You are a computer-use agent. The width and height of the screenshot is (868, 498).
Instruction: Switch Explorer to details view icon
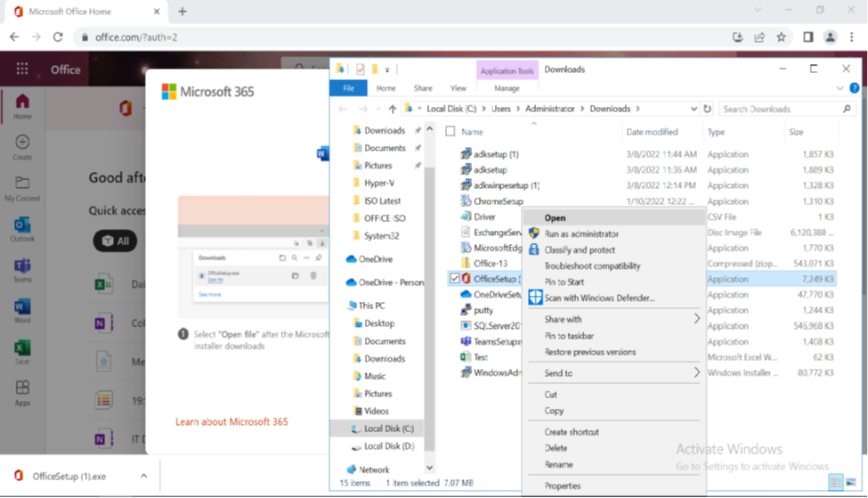pyautogui.click(x=835, y=483)
